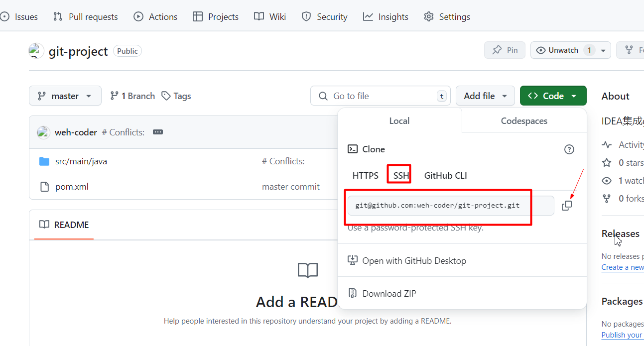The width and height of the screenshot is (644, 346).
Task: Open the Issues tab
Action: (x=19, y=16)
